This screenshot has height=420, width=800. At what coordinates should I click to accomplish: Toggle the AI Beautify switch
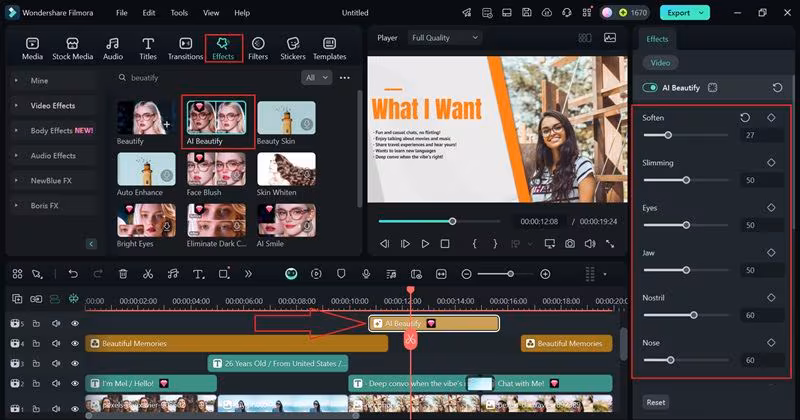click(x=650, y=87)
